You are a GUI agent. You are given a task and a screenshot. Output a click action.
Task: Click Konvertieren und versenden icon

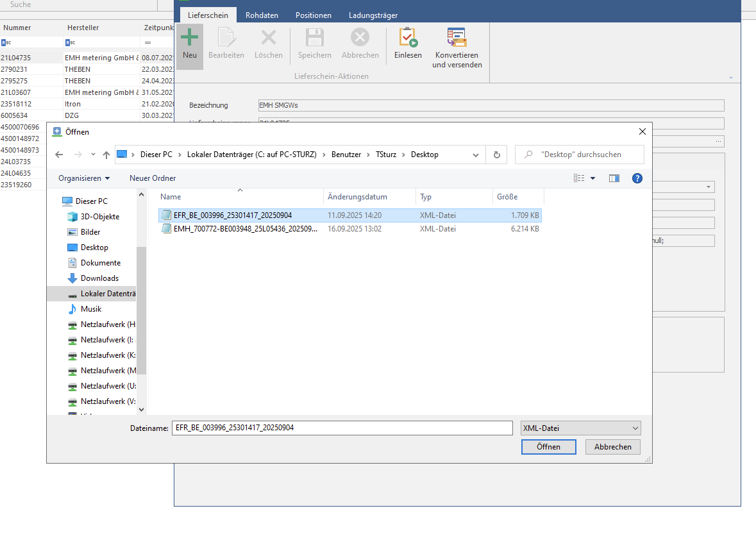457,38
